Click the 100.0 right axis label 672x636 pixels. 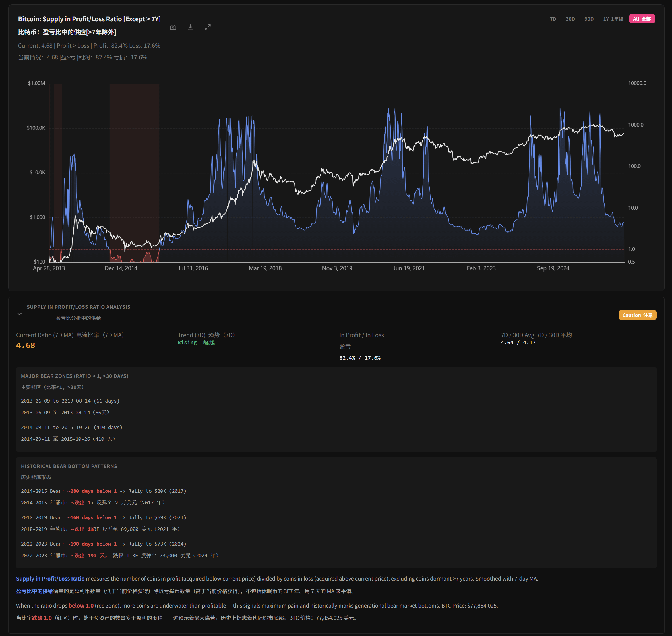click(634, 166)
